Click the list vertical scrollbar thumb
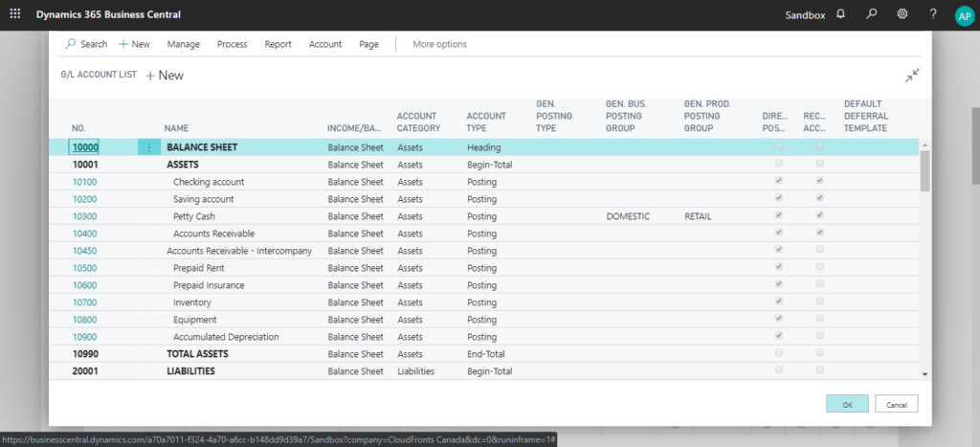Image resolution: width=980 pixels, height=447 pixels. click(925, 170)
